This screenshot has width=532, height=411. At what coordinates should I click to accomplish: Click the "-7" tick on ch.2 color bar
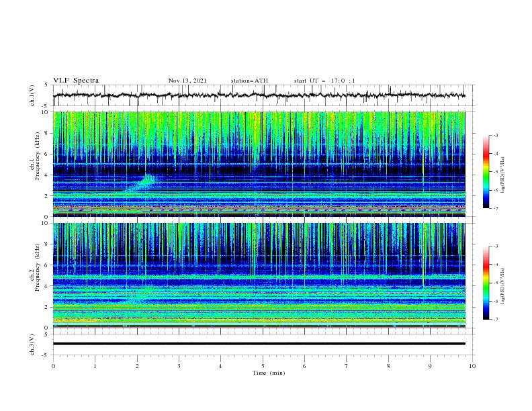coord(495,320)
